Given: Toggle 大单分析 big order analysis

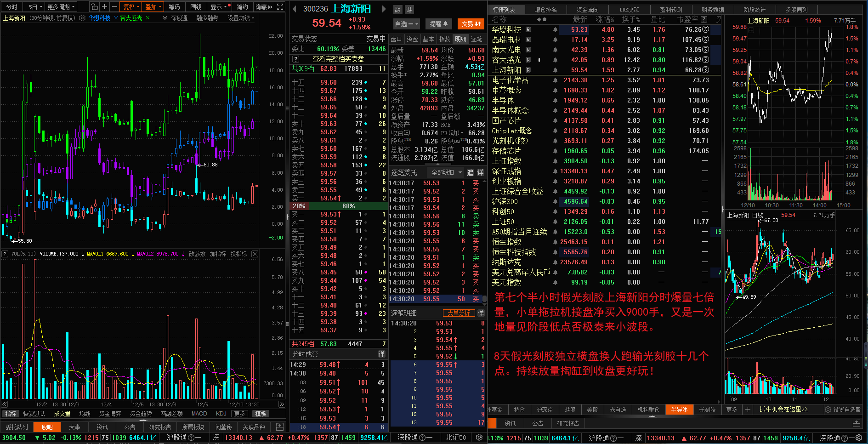Looking at the screenshot, I should tap(459, 313).
